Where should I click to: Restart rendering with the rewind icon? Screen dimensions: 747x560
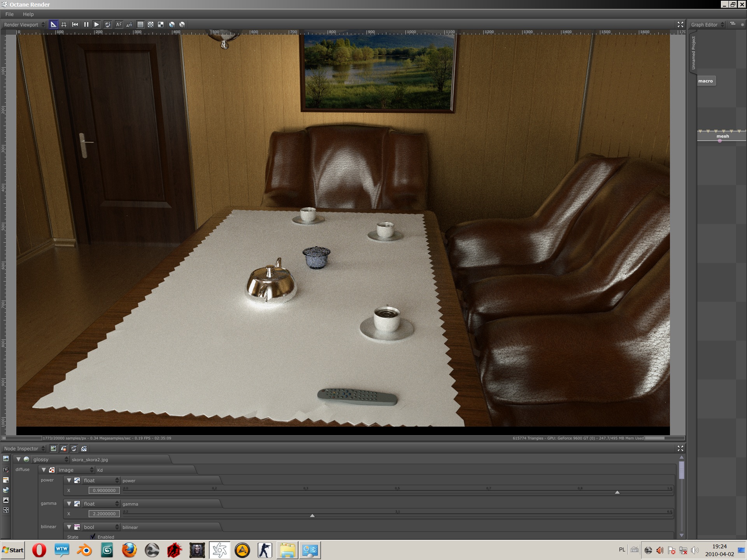coord(75,24)
